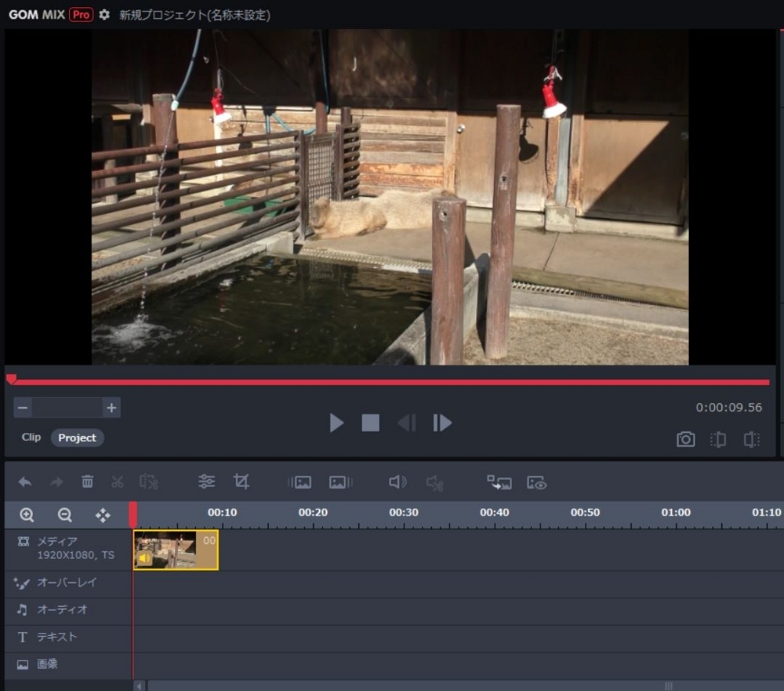The width and height of the screenshot is (784, 691).
Task: Toggle the speaker icon on the clip
Action: 145,558
